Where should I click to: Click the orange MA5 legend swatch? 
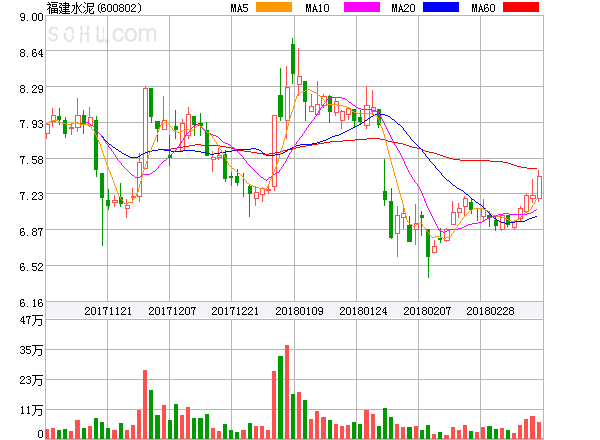274,7
